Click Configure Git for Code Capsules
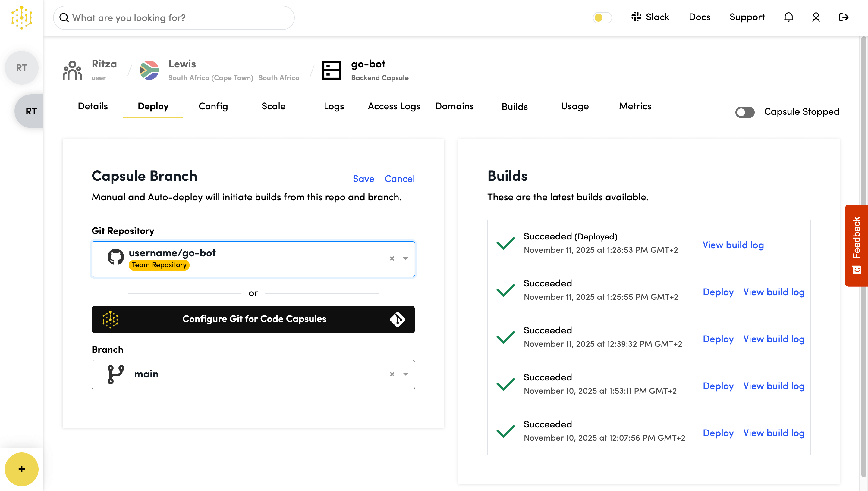Viewport: 868px width, 491px height. tap(253, 319)
